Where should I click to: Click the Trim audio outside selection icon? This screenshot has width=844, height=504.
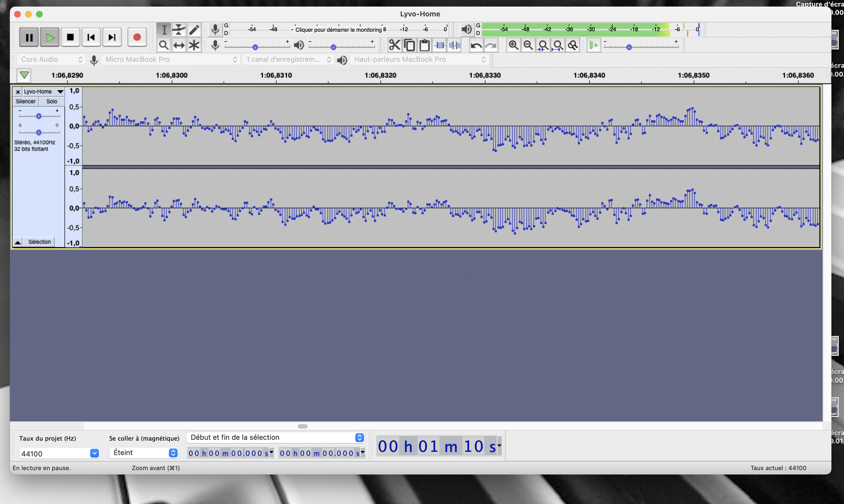pyautogui.click(x=440, y=45)
